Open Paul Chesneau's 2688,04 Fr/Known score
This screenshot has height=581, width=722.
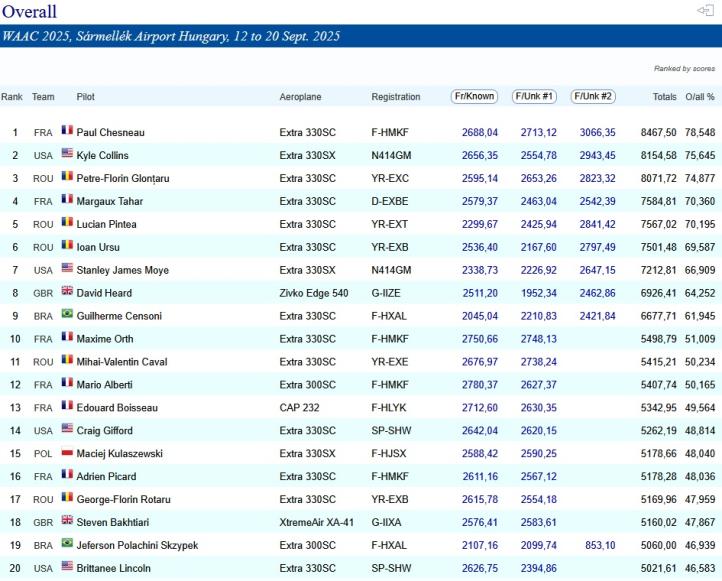click(479, 132)
